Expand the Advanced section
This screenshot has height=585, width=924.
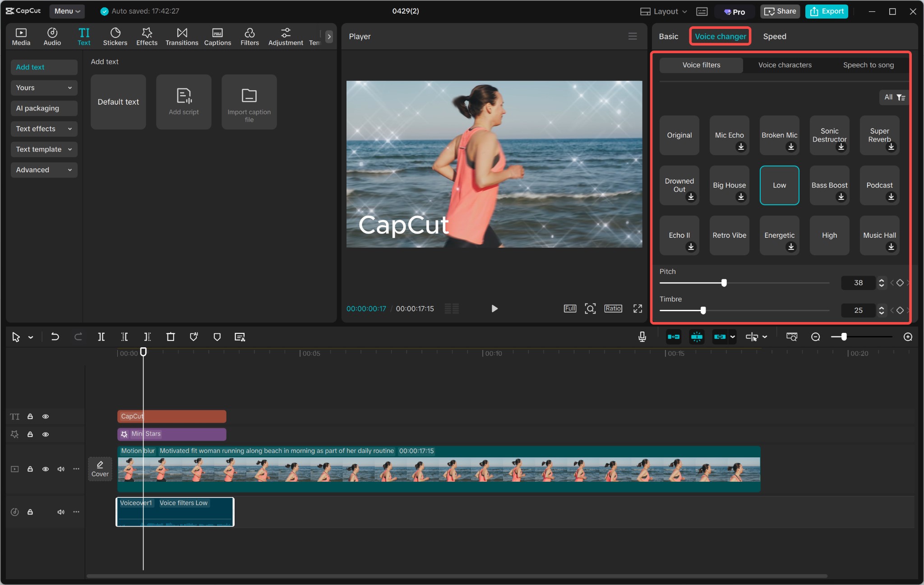point(44,170)
